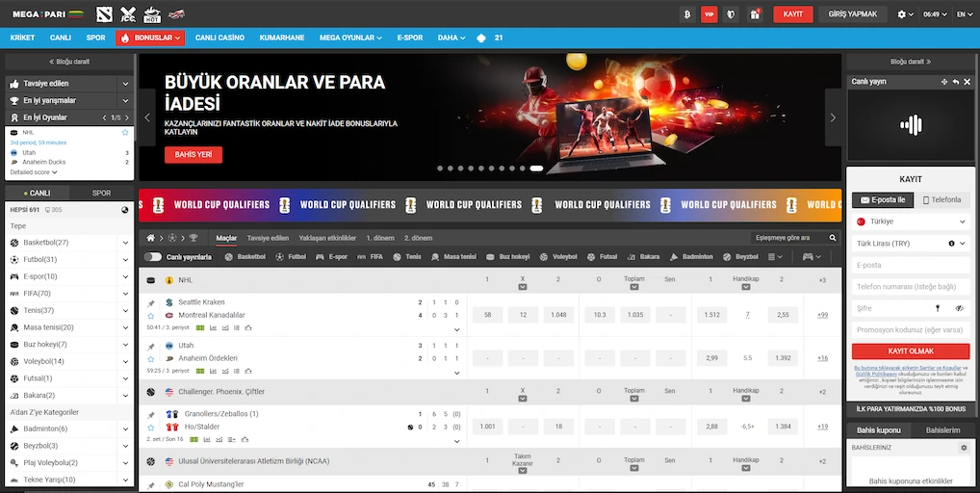This screenshot has width=980, height=493.
Task: Select the last banner carousel dot
Action: [x=536, y=169]
